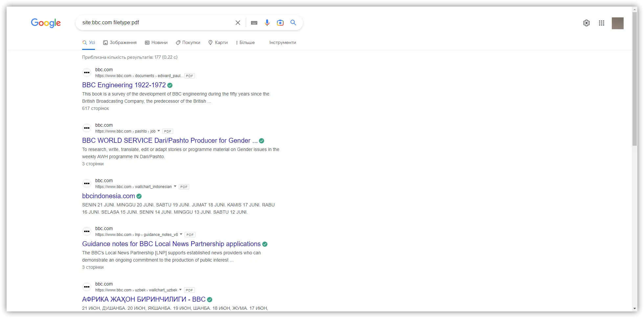Click bbc.com favicon of wallchart_uzbek result
Screen dimensions: 644x318
coord(87,287)
